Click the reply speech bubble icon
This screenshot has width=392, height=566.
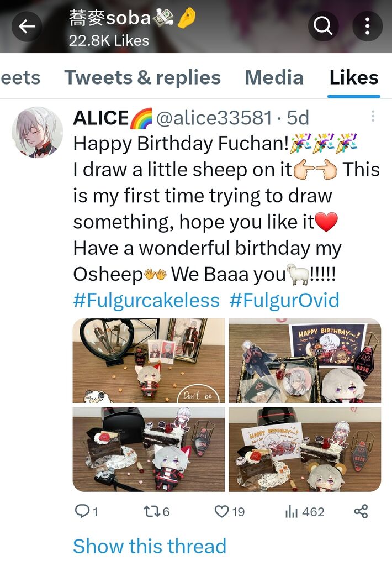[x=82, y=511]
